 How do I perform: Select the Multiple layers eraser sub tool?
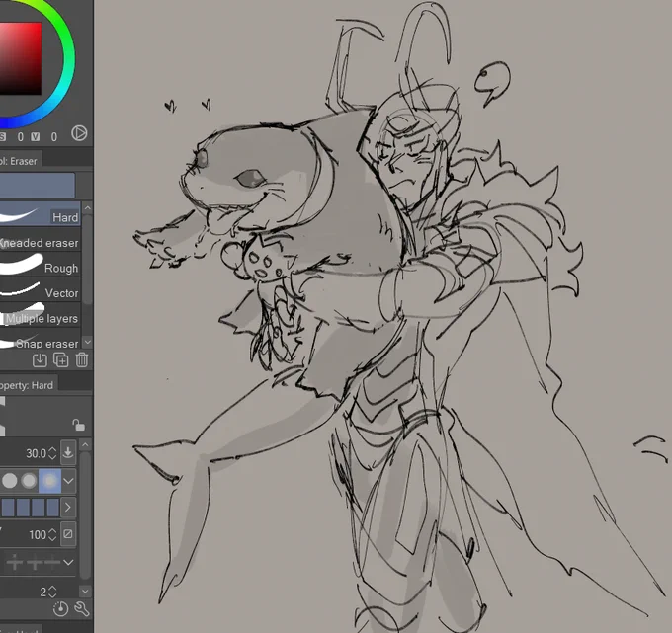click(x=41, y=315)
